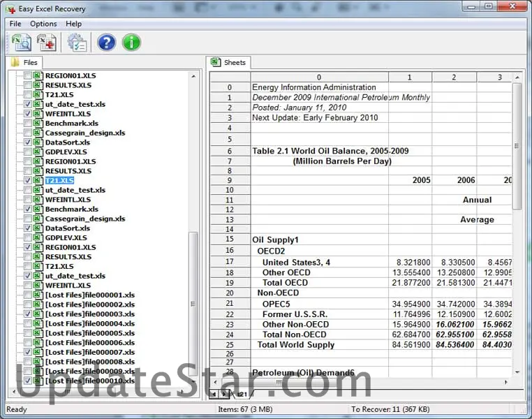The height and width of the screenshot is (419, 532).
Task: Click the blue question mark help icon
Action: [106, 43]
